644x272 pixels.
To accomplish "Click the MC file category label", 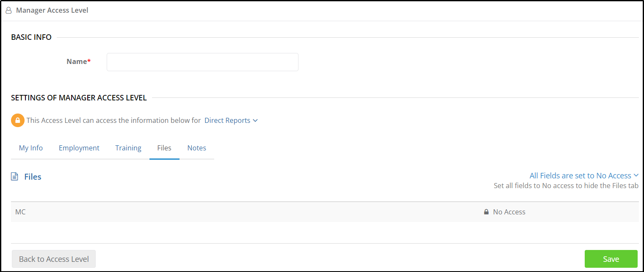I will tap(20, 212).
